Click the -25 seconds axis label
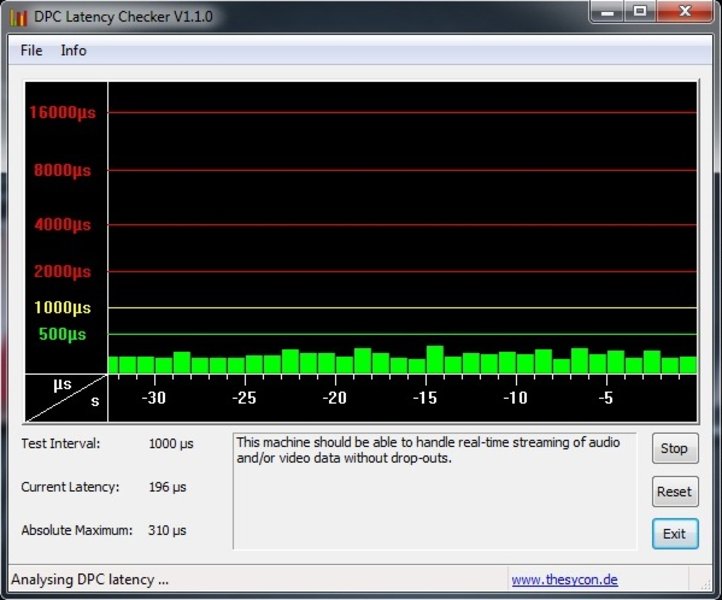722x600 pixels. [244, 398]
